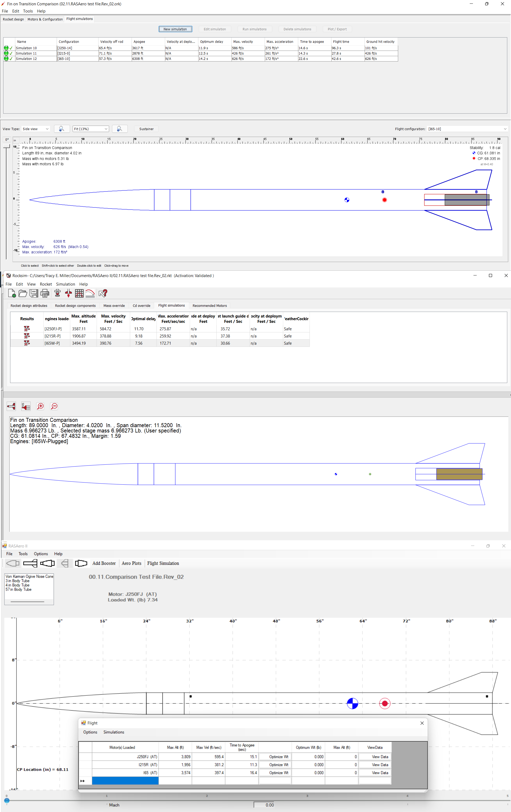This screenshot has height=812, width=511.
Task: Create a new Rocksim design file
Action: click(13, 293)
